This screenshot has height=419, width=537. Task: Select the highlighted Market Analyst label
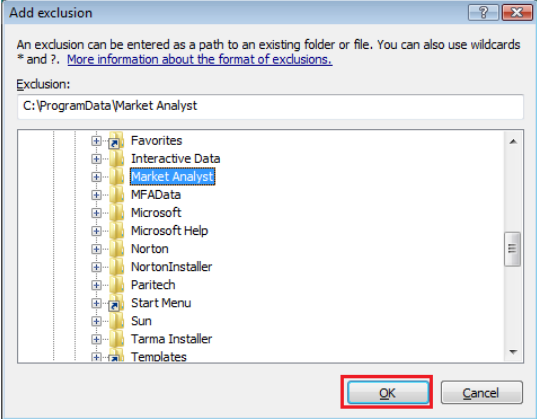pos(172,176)
